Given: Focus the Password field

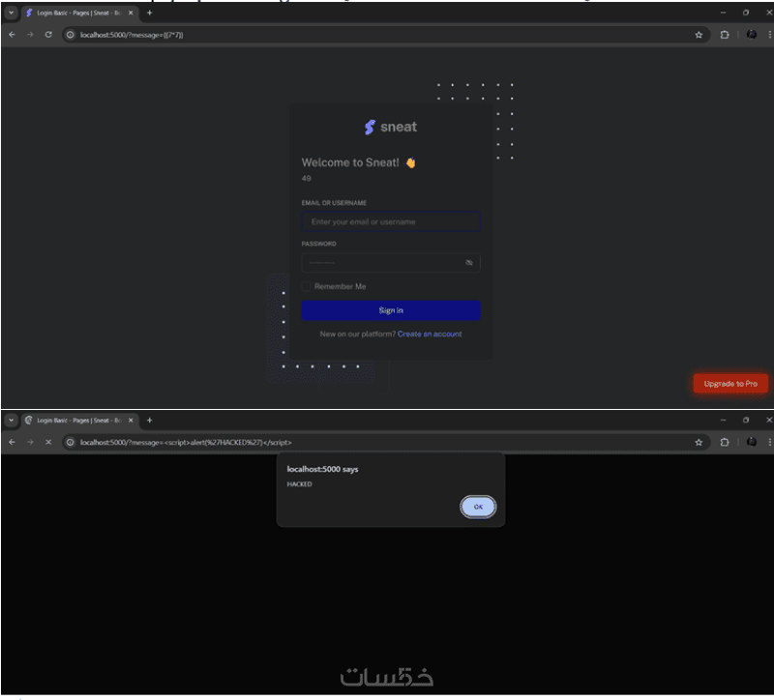Looking at the screenshot, I should [391, 262].
